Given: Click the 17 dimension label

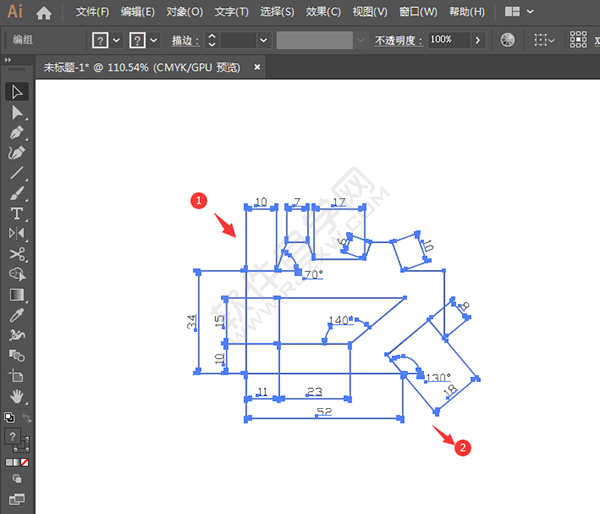Looking at the screenshot, I should tap(339, 202).
